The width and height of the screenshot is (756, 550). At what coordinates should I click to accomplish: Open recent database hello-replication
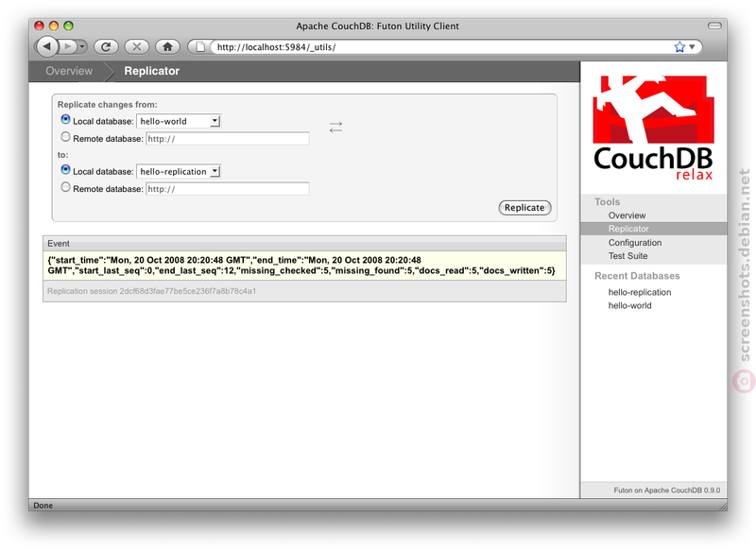pyautogui.click(x=640, y=292)
